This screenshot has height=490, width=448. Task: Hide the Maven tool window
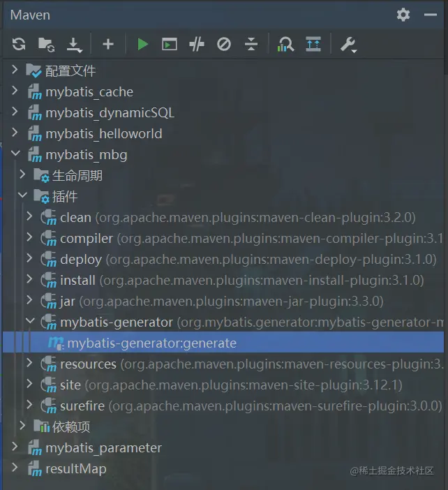(x=430, y=15)
